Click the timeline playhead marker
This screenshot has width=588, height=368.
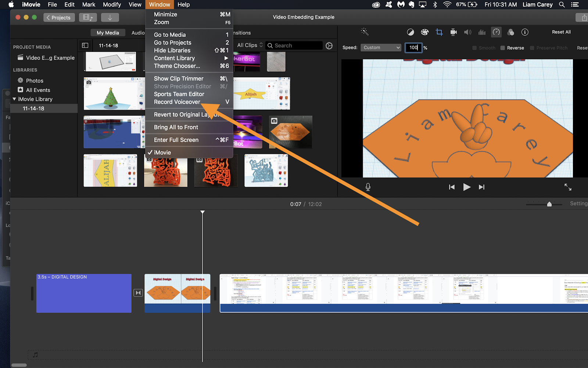click(x=202, y=212)
